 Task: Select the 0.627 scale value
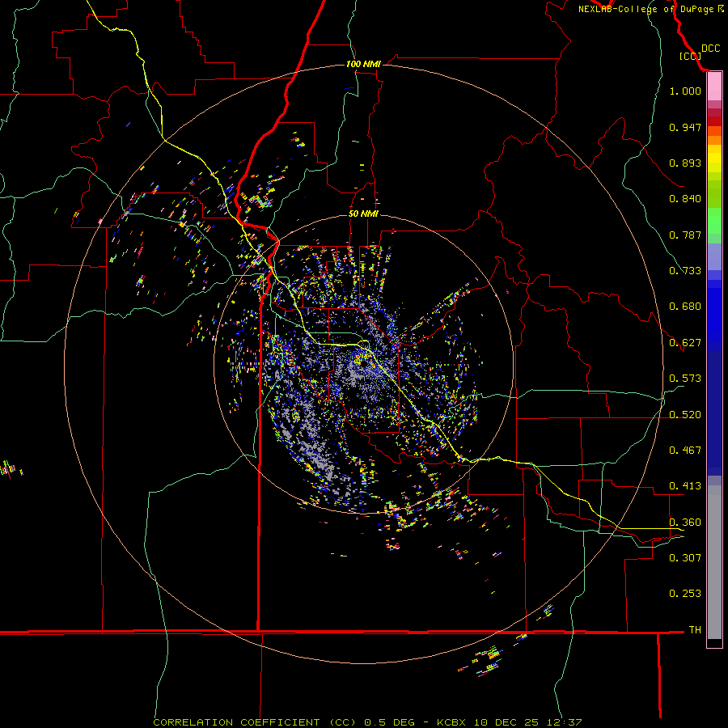[x=685, y=343]
